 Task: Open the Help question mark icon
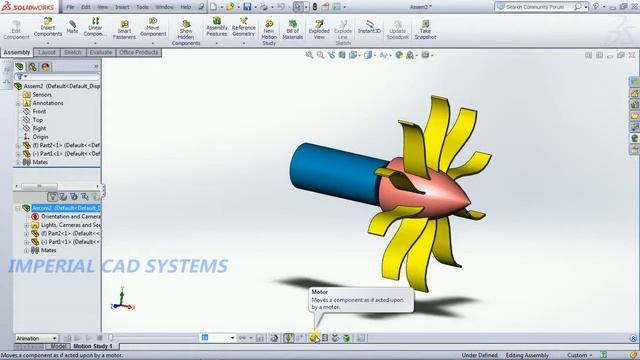[x=596, y=7]
